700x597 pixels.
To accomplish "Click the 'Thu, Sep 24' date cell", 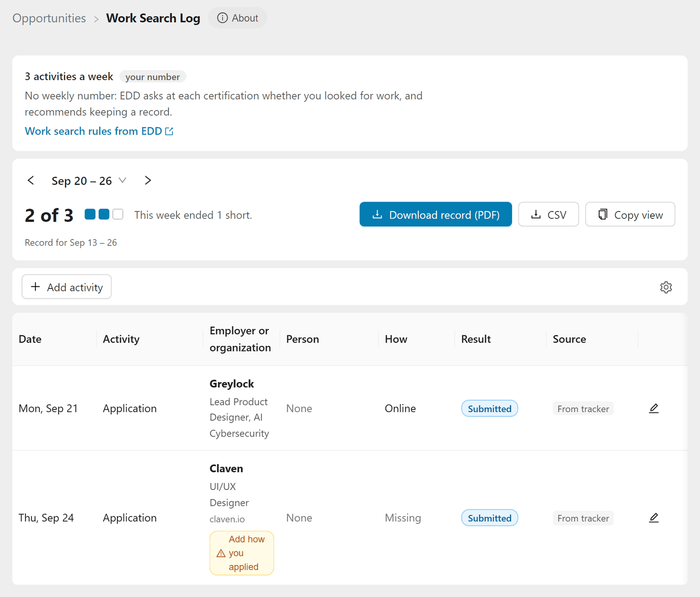I will click(x=46, y=518).
